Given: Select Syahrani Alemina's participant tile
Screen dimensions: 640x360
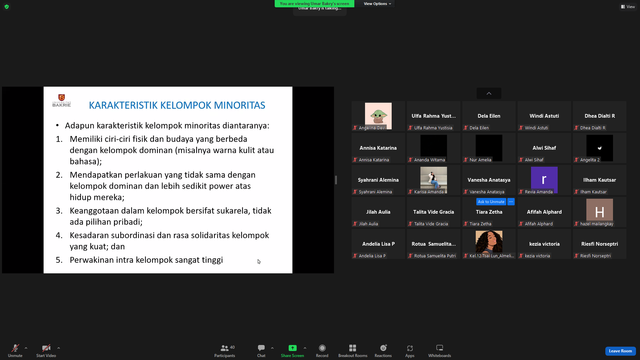Looking at the screenshot, I should (x=378, y=180).
